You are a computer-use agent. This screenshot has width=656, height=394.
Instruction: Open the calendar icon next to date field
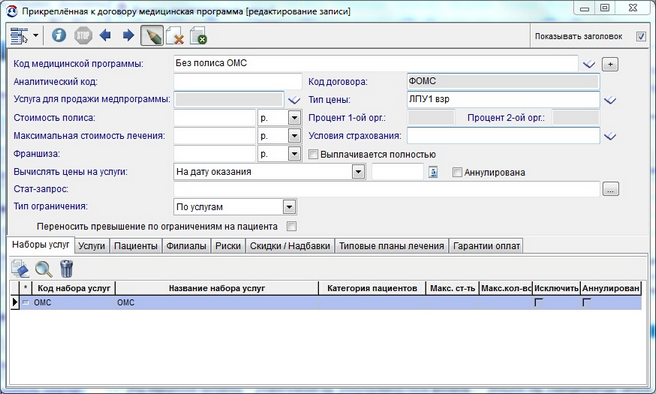433,172
